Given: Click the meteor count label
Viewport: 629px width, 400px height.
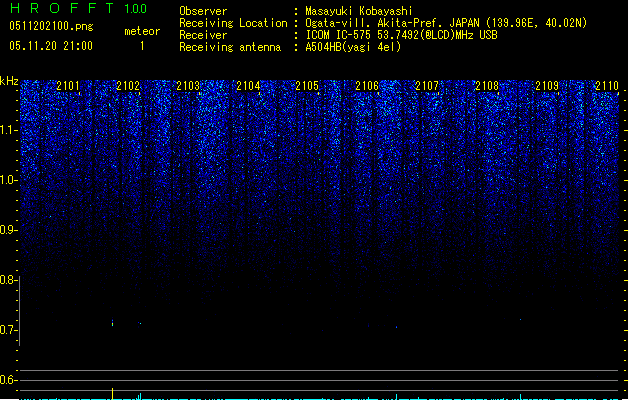Looking at the screenshot, I should [142, 31].
